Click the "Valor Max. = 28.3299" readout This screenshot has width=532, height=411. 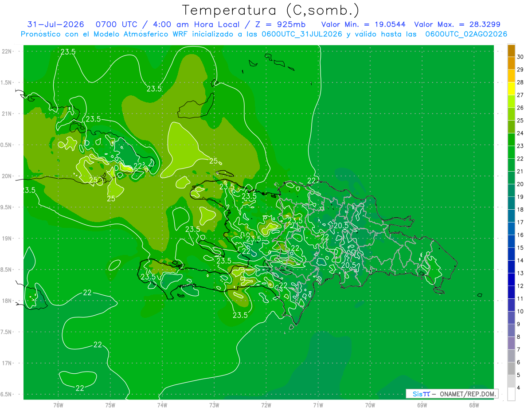[x=458, y=24]
